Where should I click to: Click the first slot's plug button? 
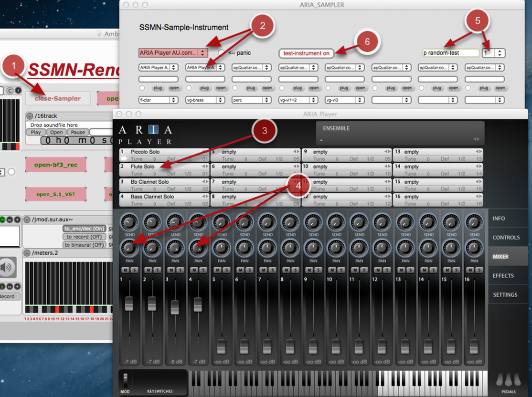point(157,88)
